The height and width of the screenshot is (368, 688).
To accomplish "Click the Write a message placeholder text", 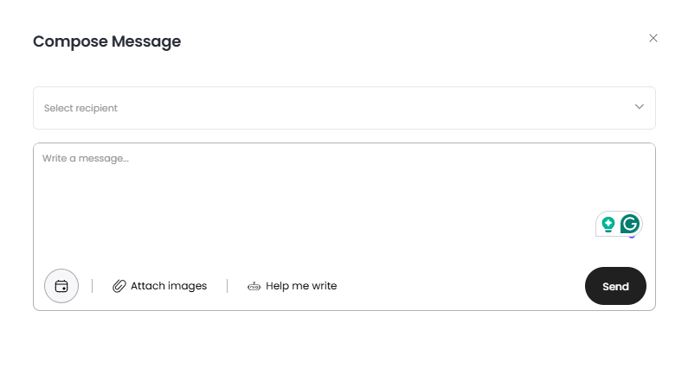I will (86, 158).
